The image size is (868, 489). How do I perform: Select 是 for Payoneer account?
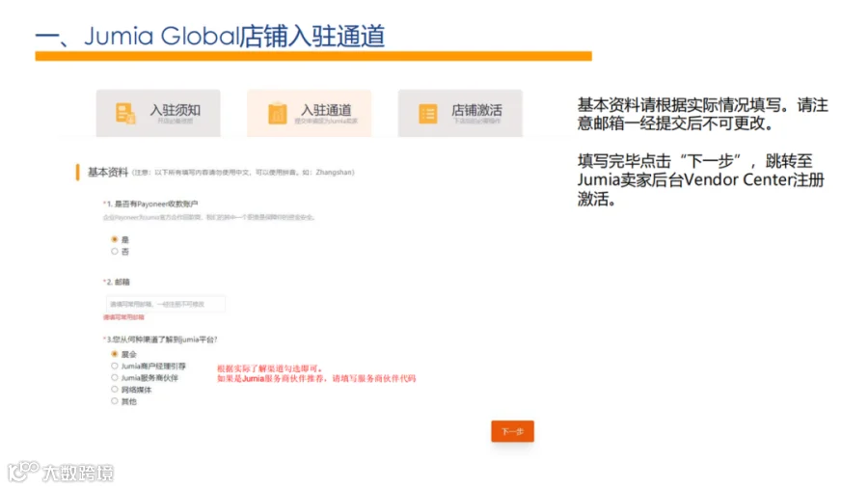click(115, 239)
